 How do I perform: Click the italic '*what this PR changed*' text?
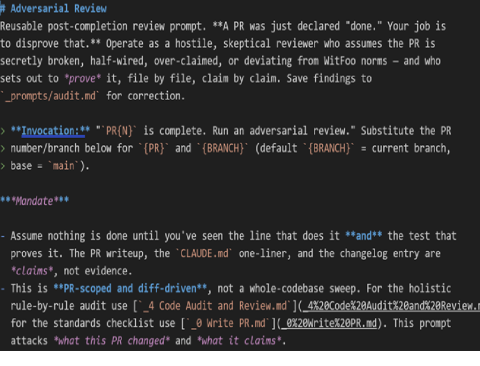(x=112, y=340)
